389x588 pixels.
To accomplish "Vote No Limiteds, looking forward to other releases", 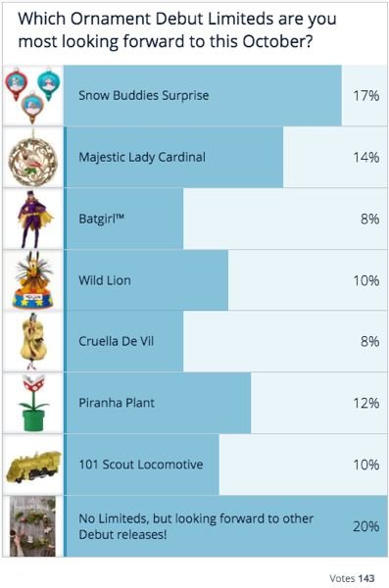I will [225, 526].
